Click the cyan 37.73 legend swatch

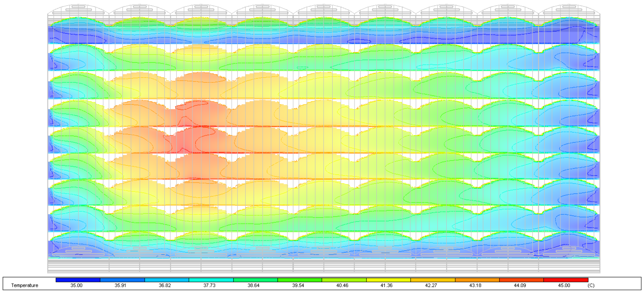(211, 280)
